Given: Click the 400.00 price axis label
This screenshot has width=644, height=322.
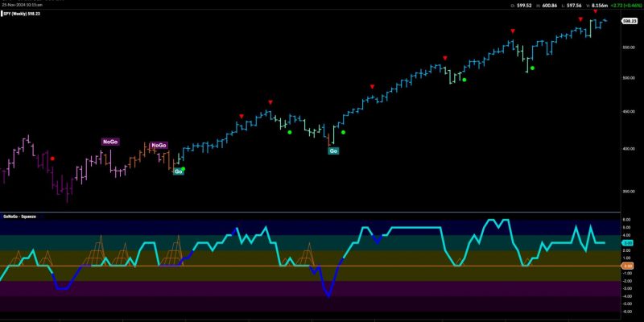Looking at the screenshot, I should point(629,149).
